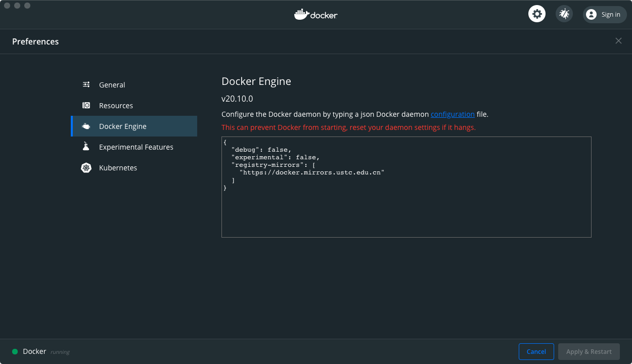This screenshot has height=364, width=632.
Task: Click the Preferences title text
Action: pos(35,41)
